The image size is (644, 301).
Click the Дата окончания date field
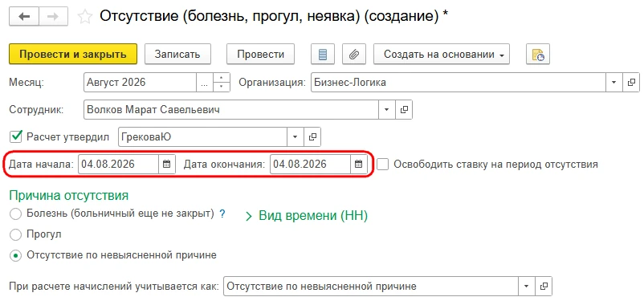(x=311, y=165)
